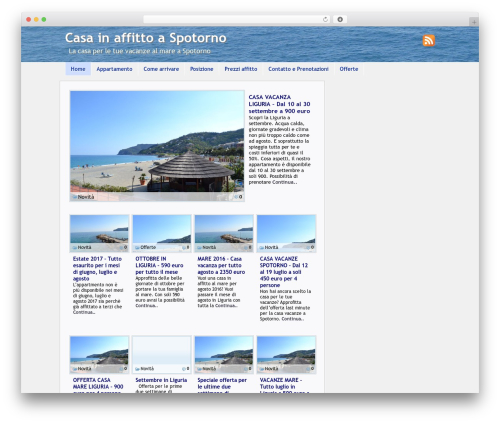Viewport: 500px width, 423px height.
Task: Open Contatto e Prenotazioni page
Action: 298,69
